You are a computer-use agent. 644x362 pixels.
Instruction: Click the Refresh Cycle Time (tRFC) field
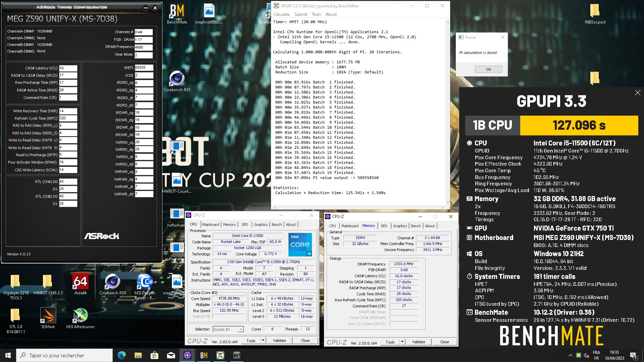click(x=68, y=118)
